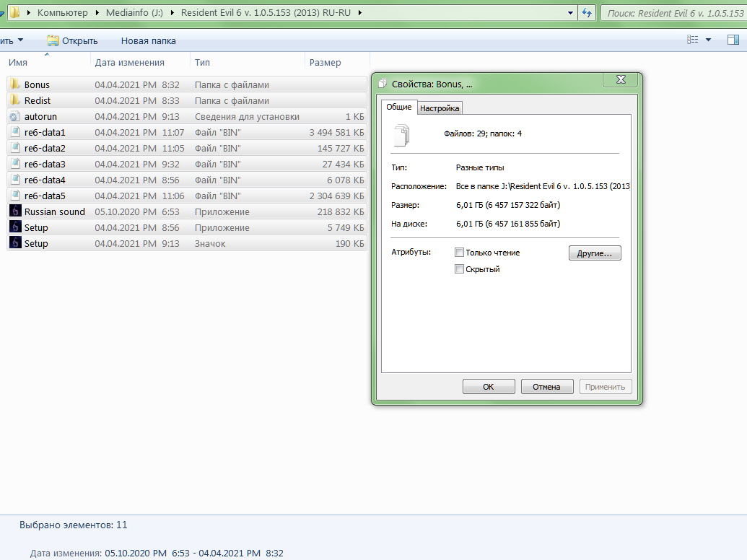Image resolution: width=747 pixels, height=560 pixels.
Task: Click the re6-data4 file icon
Action: [x=15, y=180]
